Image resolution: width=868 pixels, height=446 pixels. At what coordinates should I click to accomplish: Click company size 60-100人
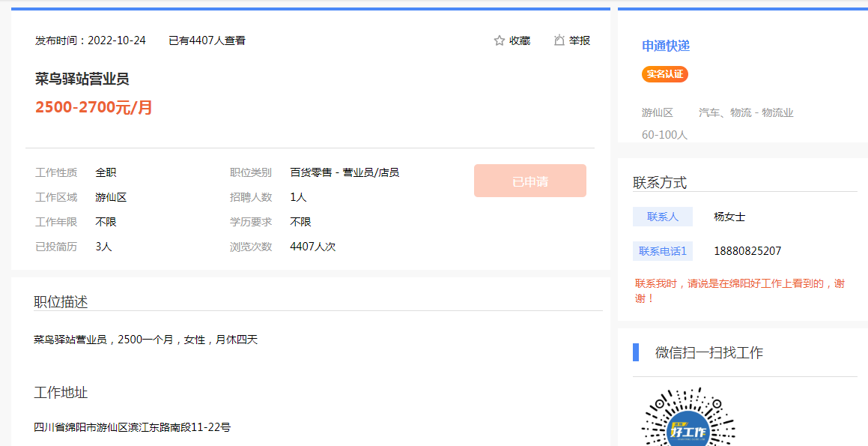click(x=664, y=135)
